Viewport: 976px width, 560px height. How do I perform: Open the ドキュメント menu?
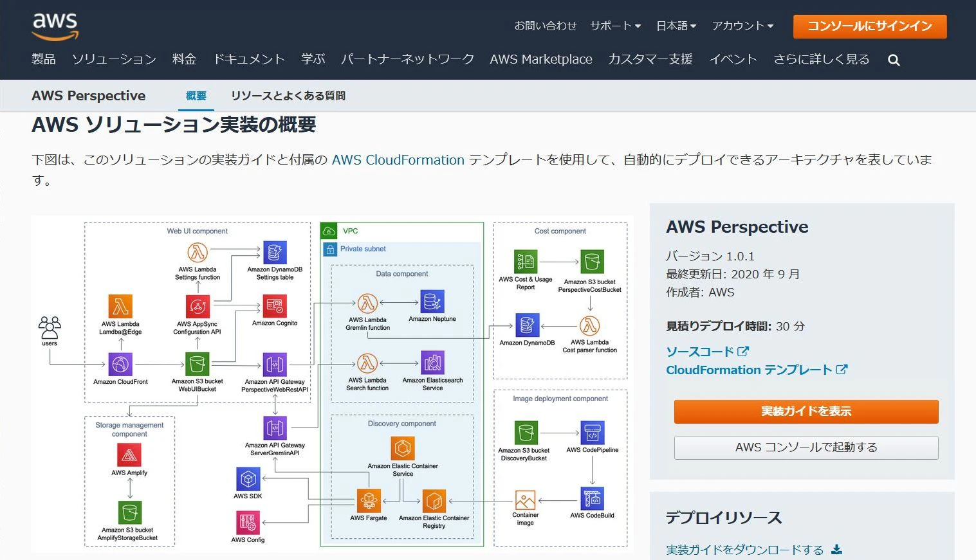(x=249, y=59)
